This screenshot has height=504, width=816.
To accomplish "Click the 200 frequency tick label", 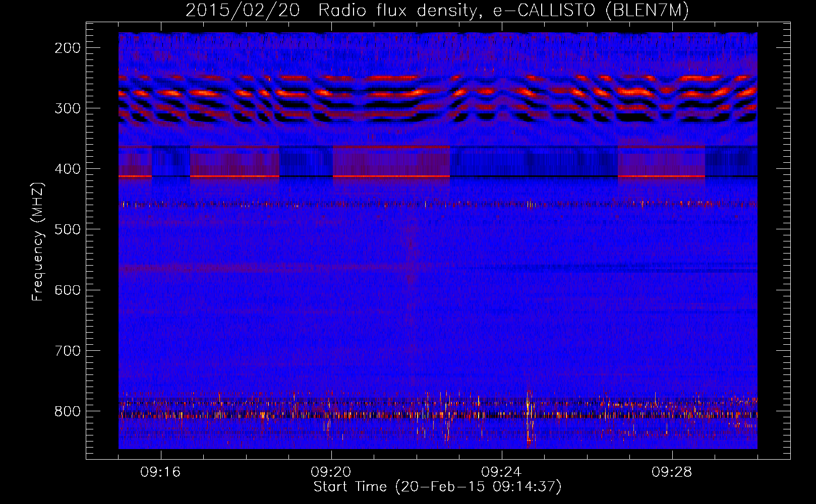I will [68, 48].
